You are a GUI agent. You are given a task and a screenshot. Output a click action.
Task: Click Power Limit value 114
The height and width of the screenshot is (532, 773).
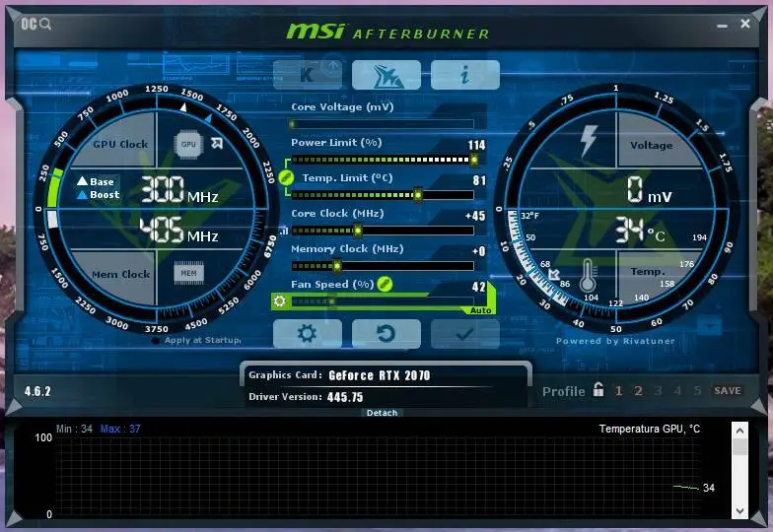[477, 145]
